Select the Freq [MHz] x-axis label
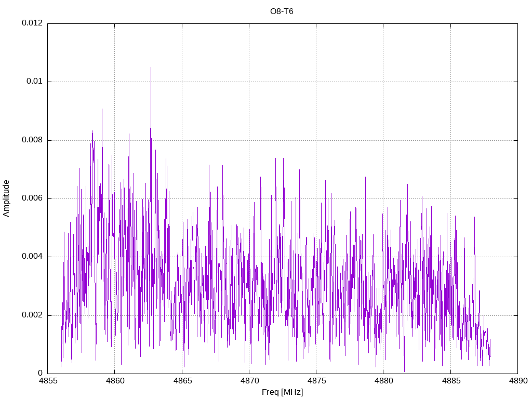The image size is (532, 399). pos(282,392)
